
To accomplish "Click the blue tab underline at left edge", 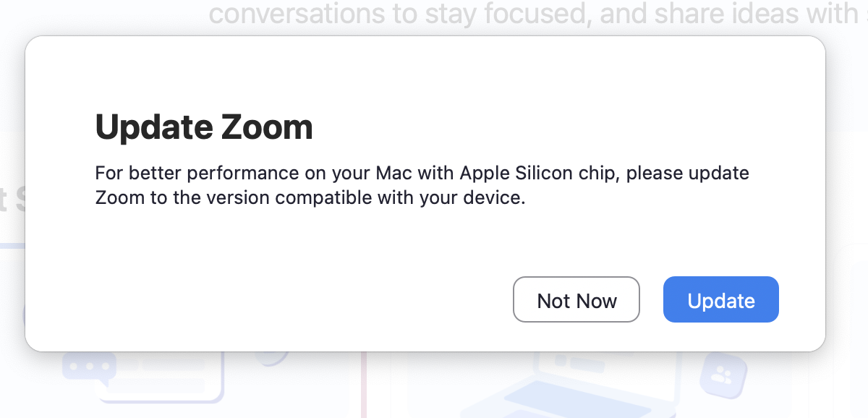I will point(12,246).
